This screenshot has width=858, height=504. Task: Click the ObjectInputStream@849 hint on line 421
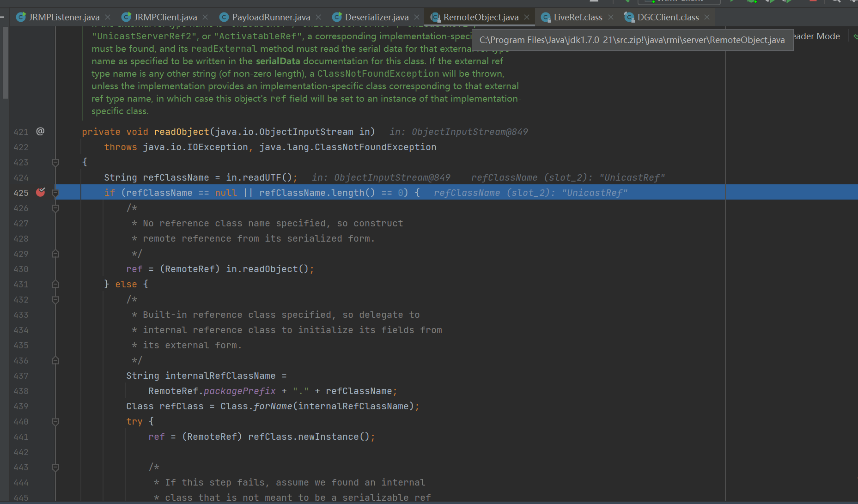(x=469, y=132)
